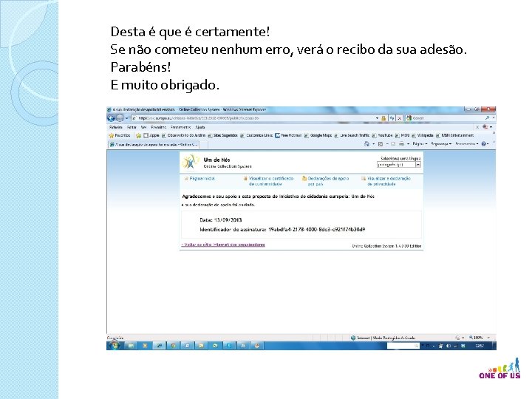
Task: Click the blue help question mark icon
Action: tap(484, 144)
